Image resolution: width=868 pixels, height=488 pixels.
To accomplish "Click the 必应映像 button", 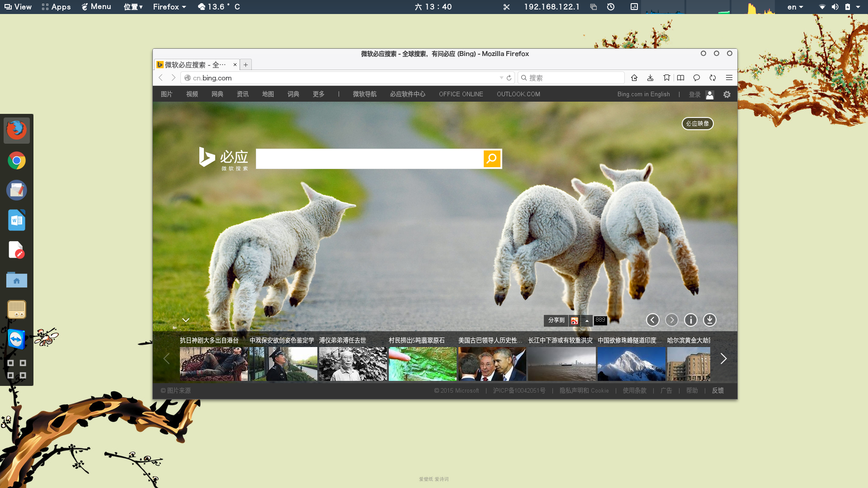I will click(x=698, y=123).
